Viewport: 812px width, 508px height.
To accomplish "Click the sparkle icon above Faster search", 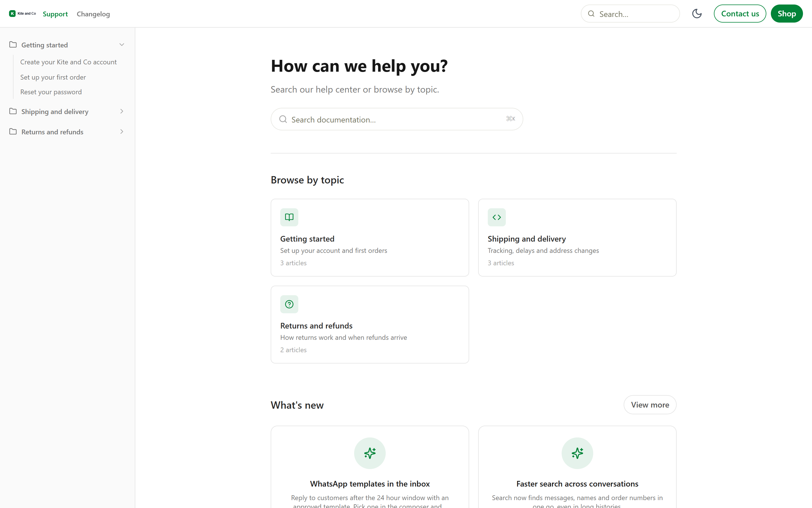I will (577, 453).
